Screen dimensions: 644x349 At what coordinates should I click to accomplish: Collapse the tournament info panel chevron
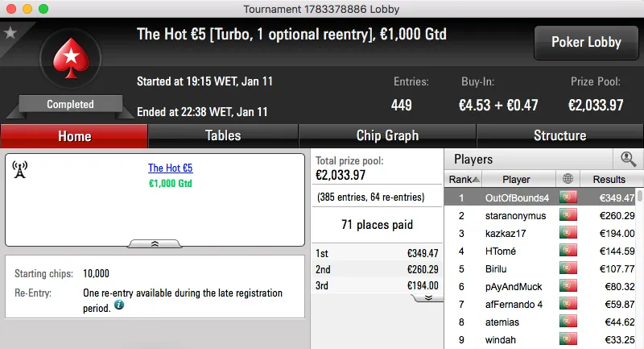click(155, 243)
